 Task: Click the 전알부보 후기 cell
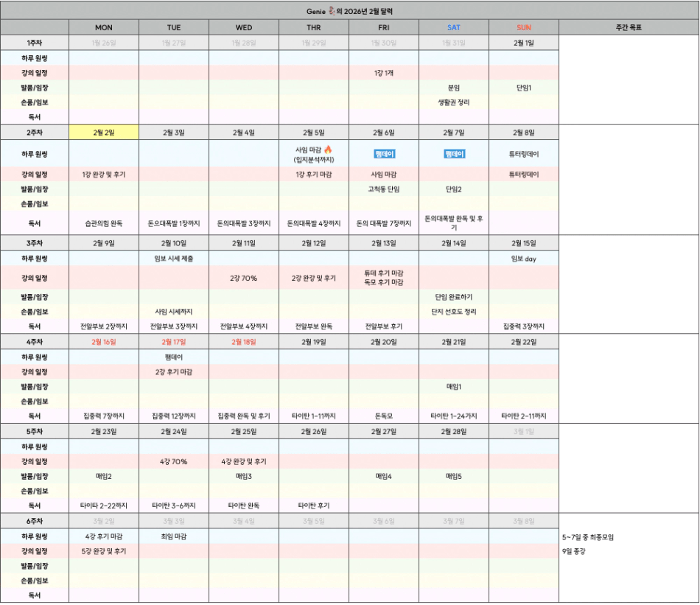click(x=383, y=326)
